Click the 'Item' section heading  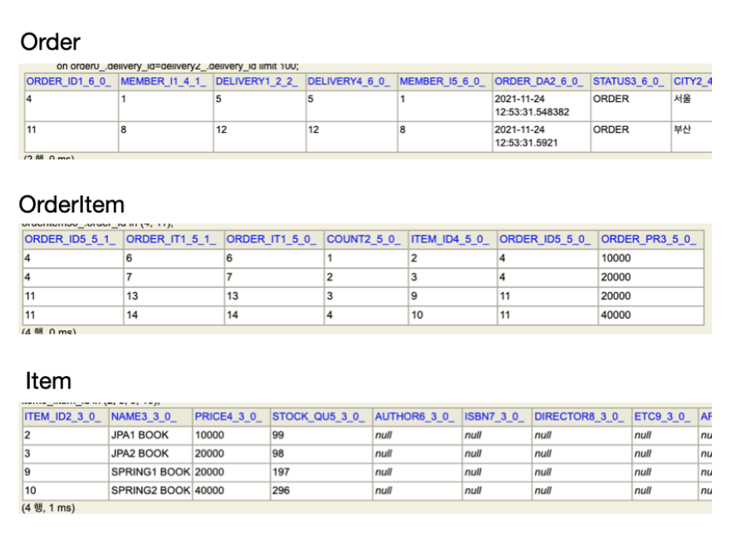click(x=48, y=381)
